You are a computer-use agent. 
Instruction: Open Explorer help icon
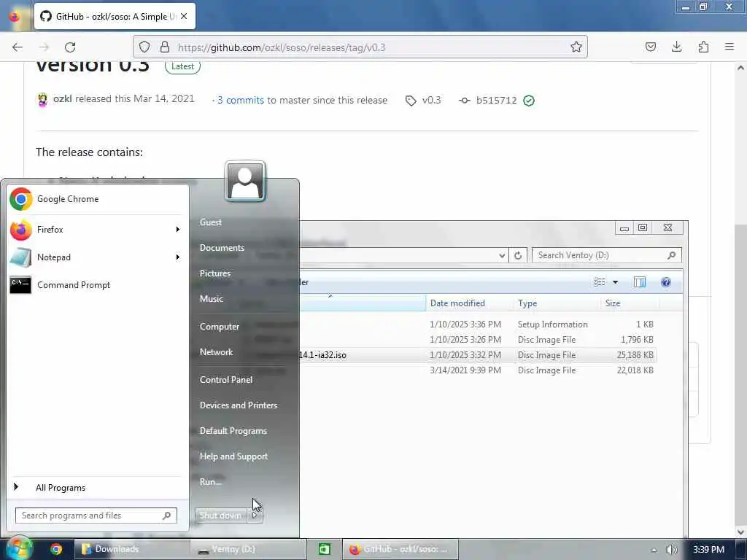coord(666,282)
